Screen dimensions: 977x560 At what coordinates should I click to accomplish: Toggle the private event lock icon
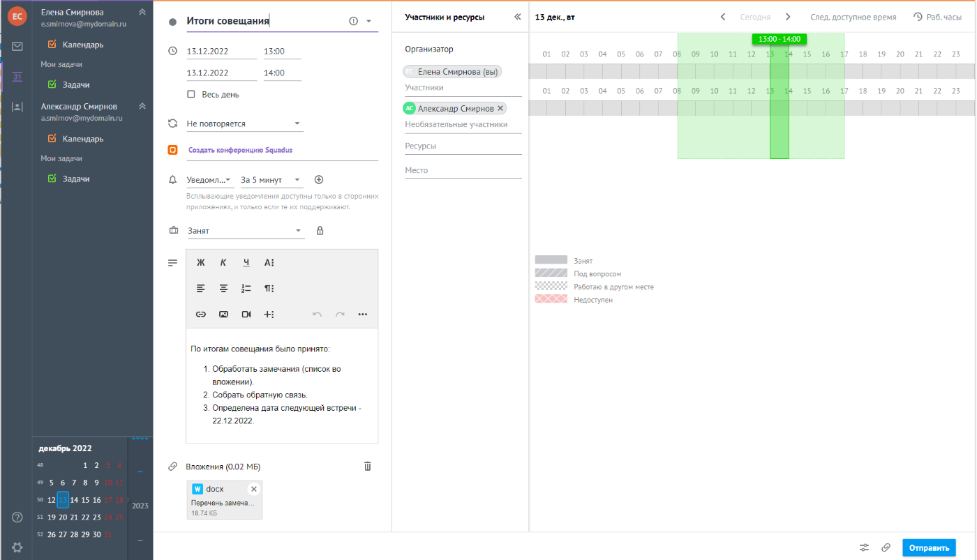(320, 231)
